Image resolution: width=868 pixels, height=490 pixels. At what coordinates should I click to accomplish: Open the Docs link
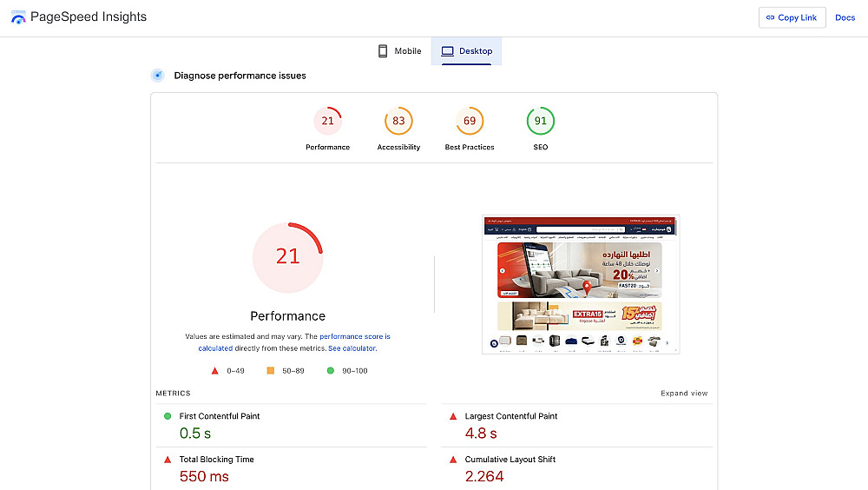[845, 17]
